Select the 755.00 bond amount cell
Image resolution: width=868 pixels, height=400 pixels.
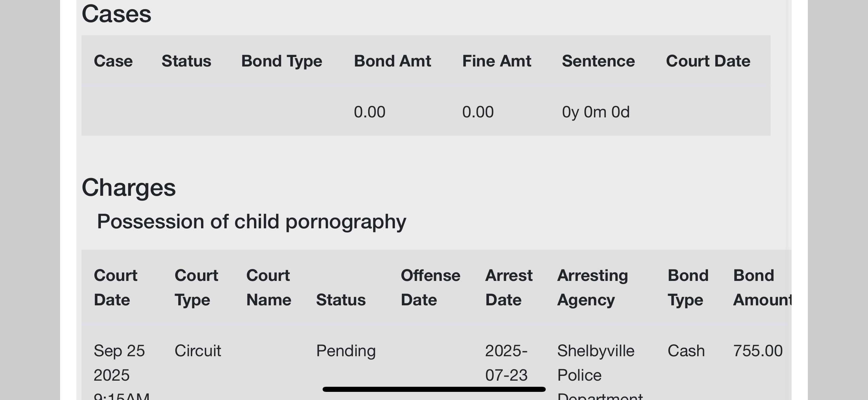click(x=758, y=350)
